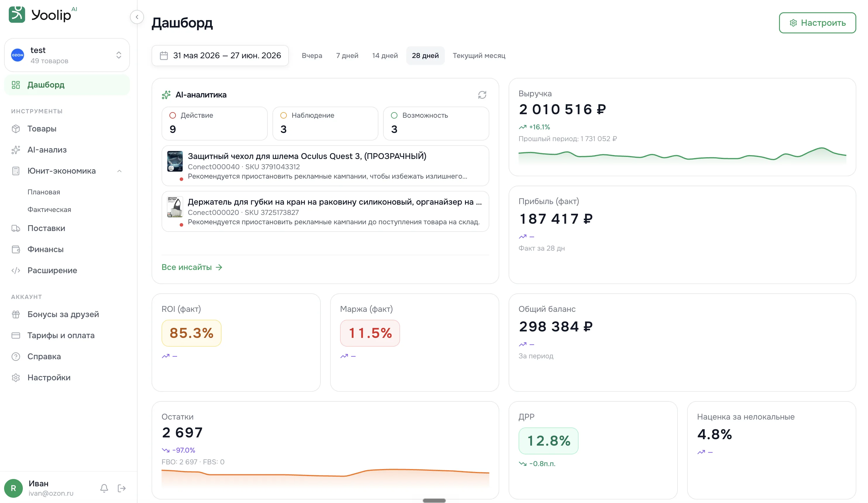Click the Маржа 11.5% badge
This screenshot has width=868, height=503.
coord(370,333)
